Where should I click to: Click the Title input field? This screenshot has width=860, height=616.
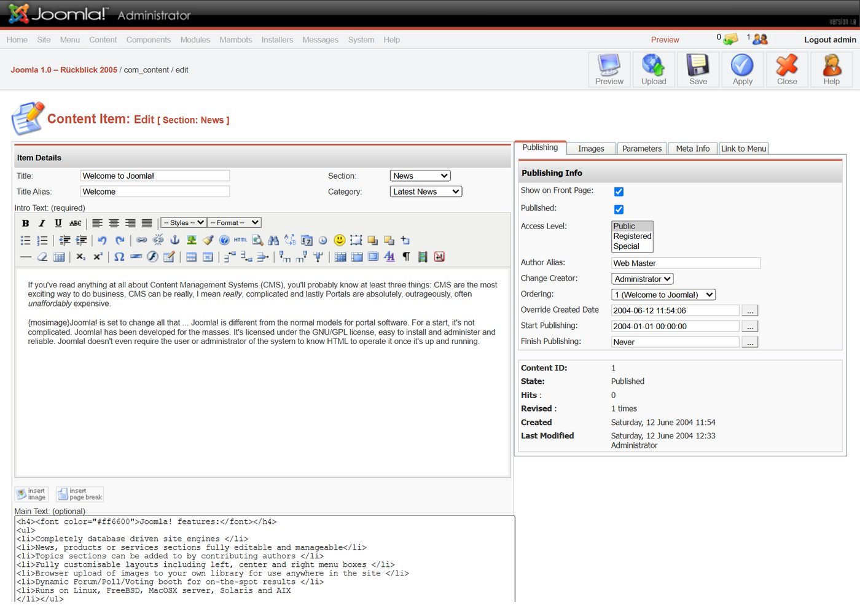(155, 176)
